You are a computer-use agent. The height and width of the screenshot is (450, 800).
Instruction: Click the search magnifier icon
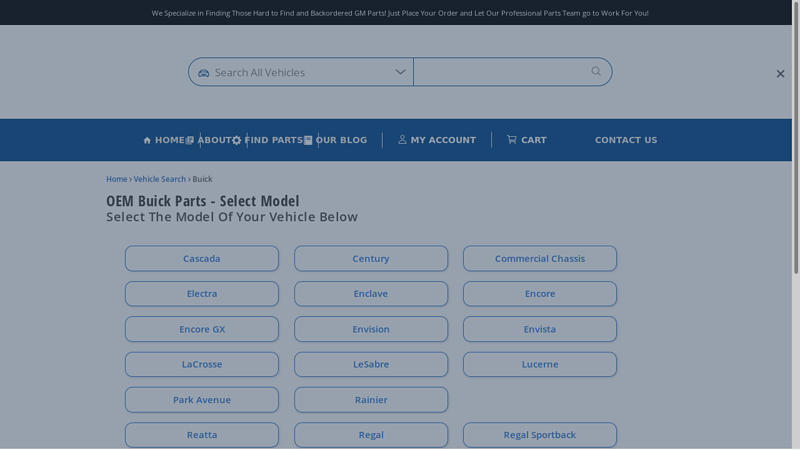[596, 71]
